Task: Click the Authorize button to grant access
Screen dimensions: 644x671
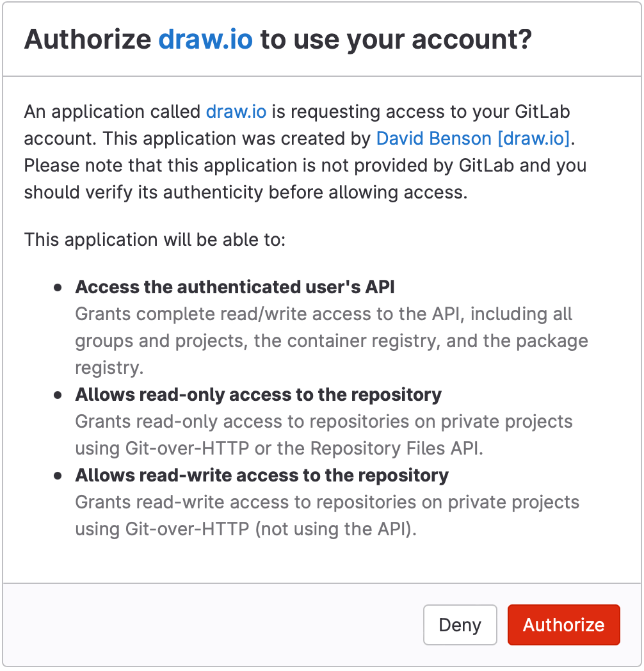Action: tap(563, 625)
